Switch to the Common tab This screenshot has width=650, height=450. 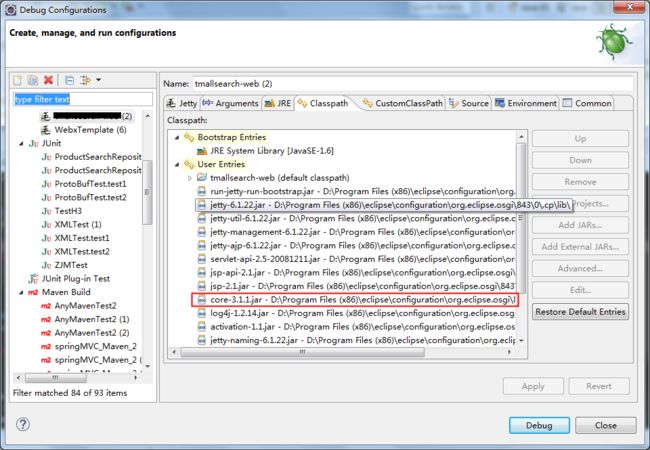(x=587, y=103)
